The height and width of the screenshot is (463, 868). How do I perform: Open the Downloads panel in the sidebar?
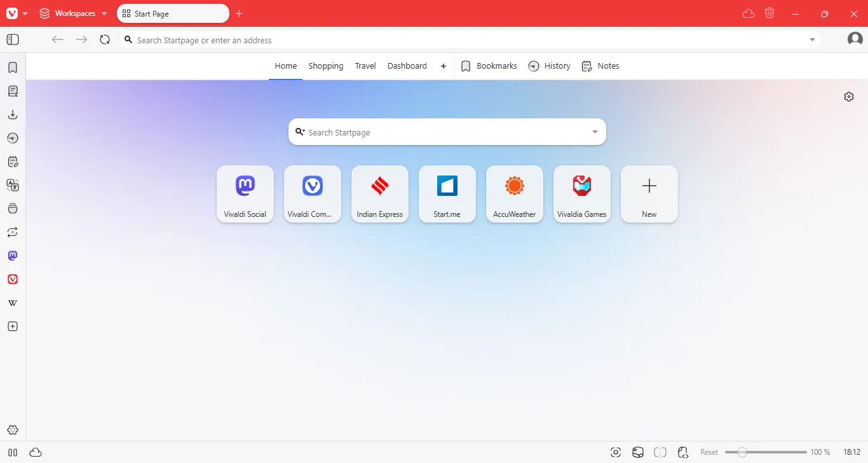coord(12,114)
